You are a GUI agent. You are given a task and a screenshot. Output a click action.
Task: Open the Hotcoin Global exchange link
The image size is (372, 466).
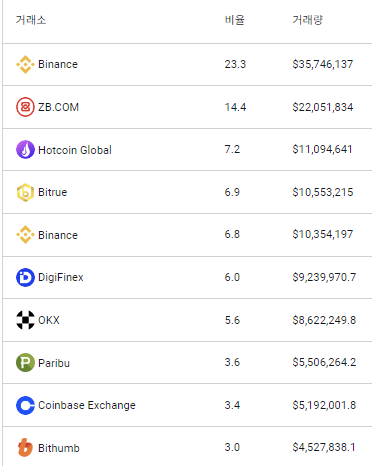[x=75, y=150]
